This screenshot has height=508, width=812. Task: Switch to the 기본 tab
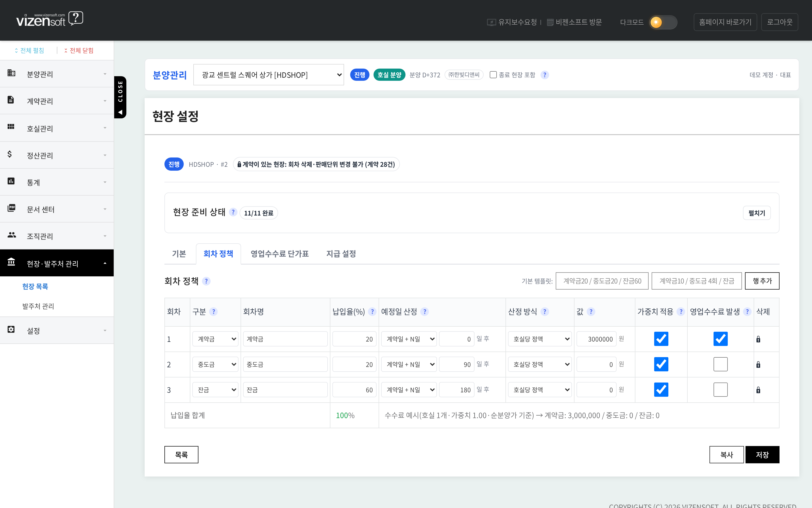tap(179, 254)
